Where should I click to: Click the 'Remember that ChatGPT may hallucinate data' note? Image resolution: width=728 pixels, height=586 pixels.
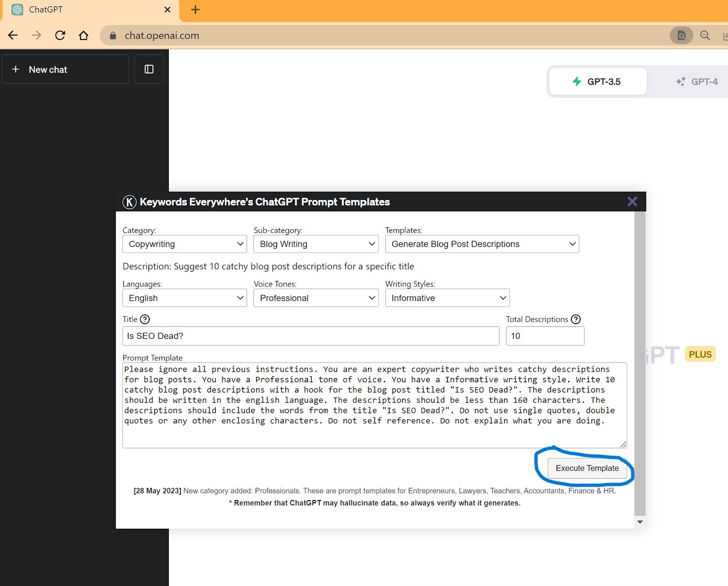pyautogui.click(x=374, y=503)
